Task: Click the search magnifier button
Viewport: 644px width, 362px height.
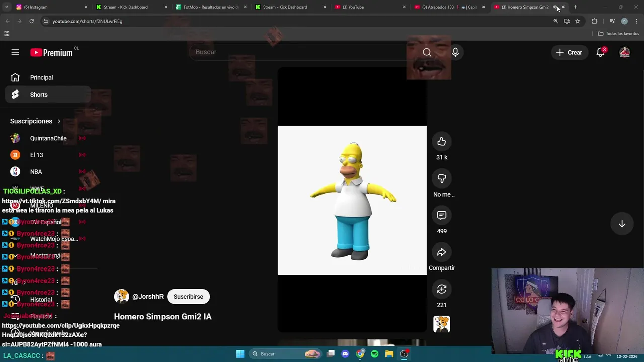Action: click(x=427, y=52)
